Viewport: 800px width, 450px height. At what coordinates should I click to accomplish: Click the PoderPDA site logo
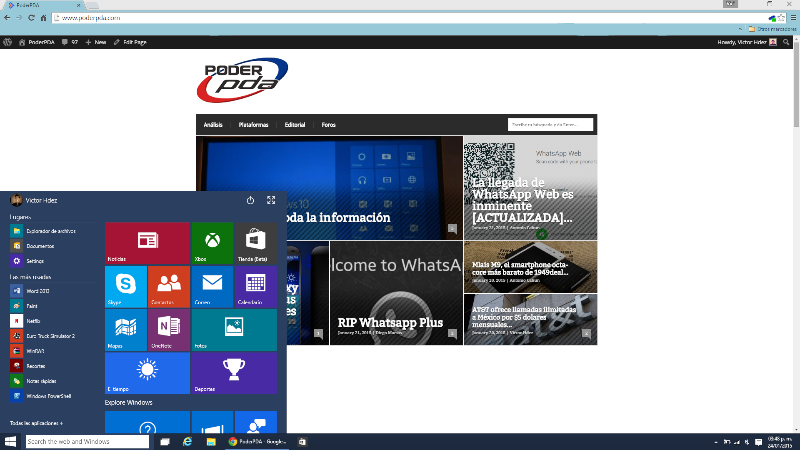point(242,80)
